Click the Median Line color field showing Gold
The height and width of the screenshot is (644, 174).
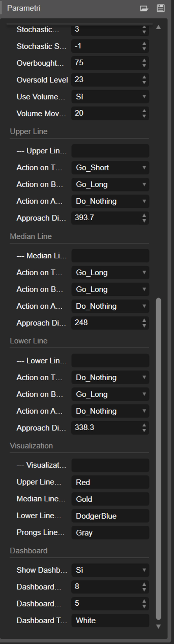click(110, 499)
